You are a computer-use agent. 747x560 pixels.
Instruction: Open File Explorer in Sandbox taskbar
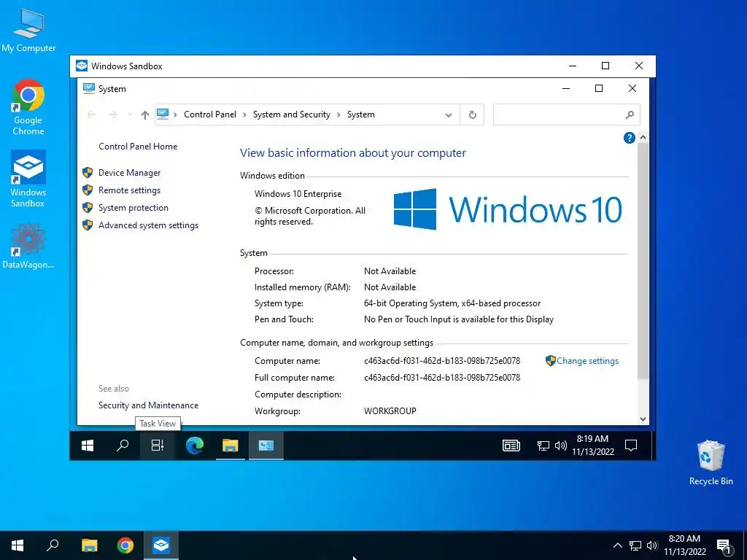point(230,446)
